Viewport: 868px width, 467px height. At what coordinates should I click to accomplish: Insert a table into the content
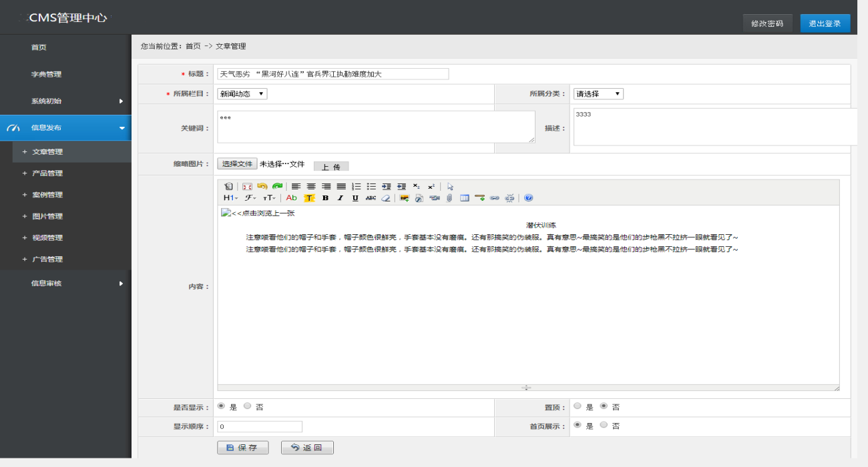(x=465, y=198)
